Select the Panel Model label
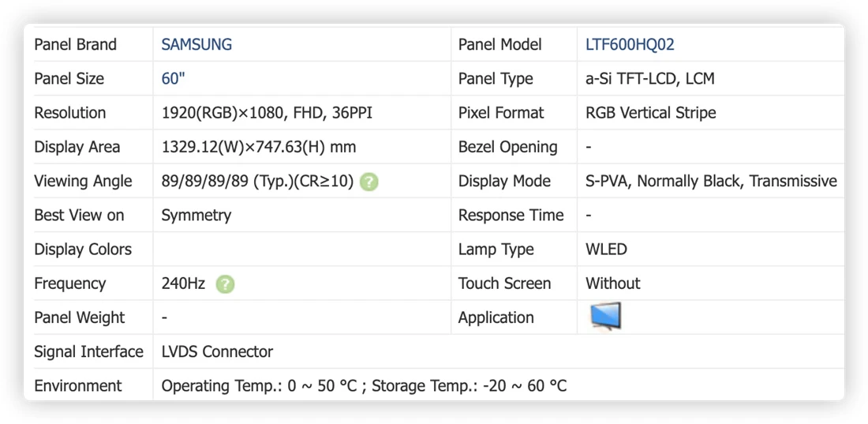The width and height of the screenshot is (868, 424). pos(499,44)
